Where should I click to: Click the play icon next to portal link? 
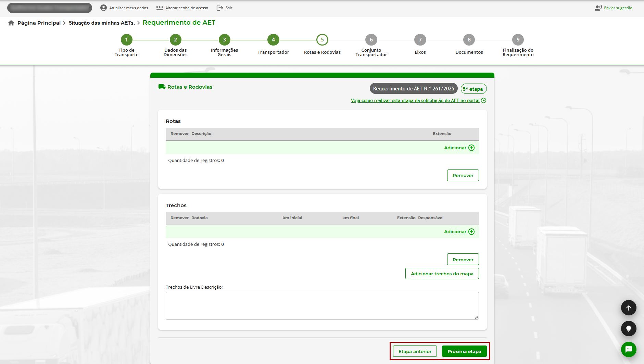[483, 101]
